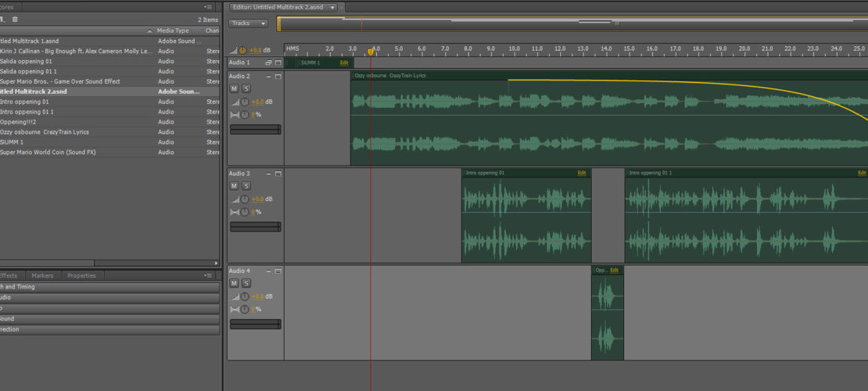Image resolution: width=868 pixels, height=391 pixels.
Task: Click Edit on the SIUMM 1 clip
Action: [344, 63]
